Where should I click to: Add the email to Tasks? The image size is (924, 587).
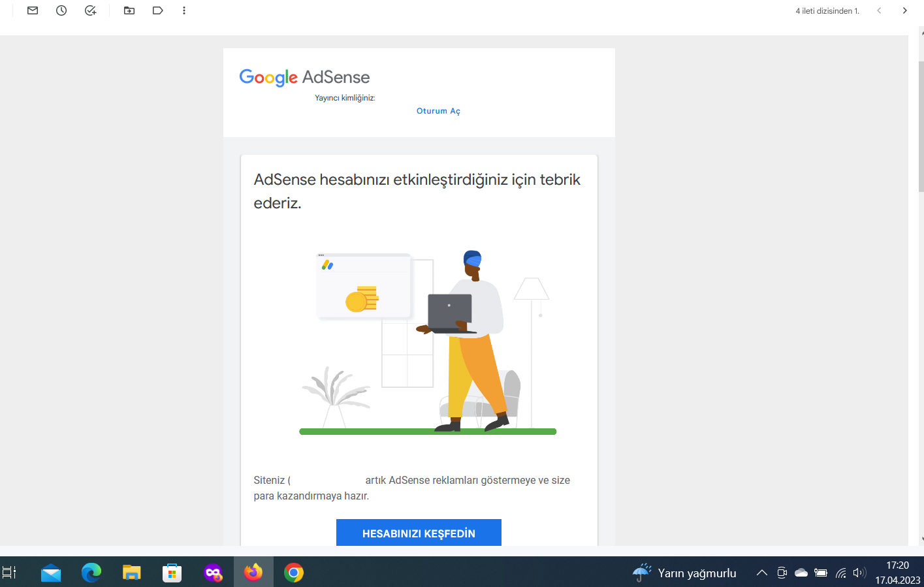91,10
